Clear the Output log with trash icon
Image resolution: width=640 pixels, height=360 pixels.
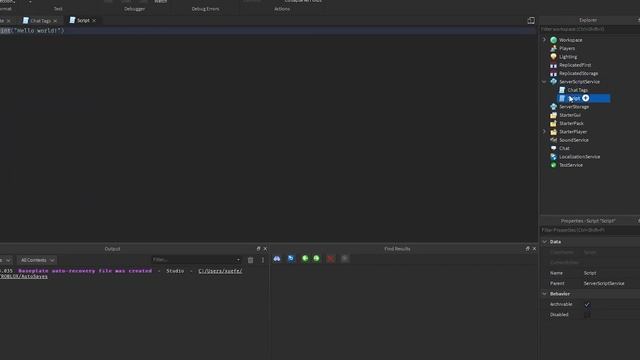pos(251,260)
